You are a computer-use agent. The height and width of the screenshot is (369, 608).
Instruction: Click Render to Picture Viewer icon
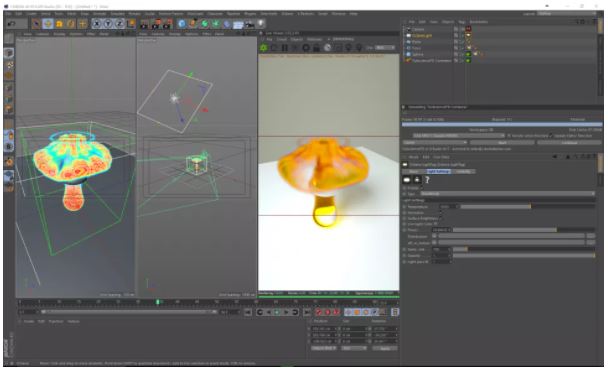(156, 24)
